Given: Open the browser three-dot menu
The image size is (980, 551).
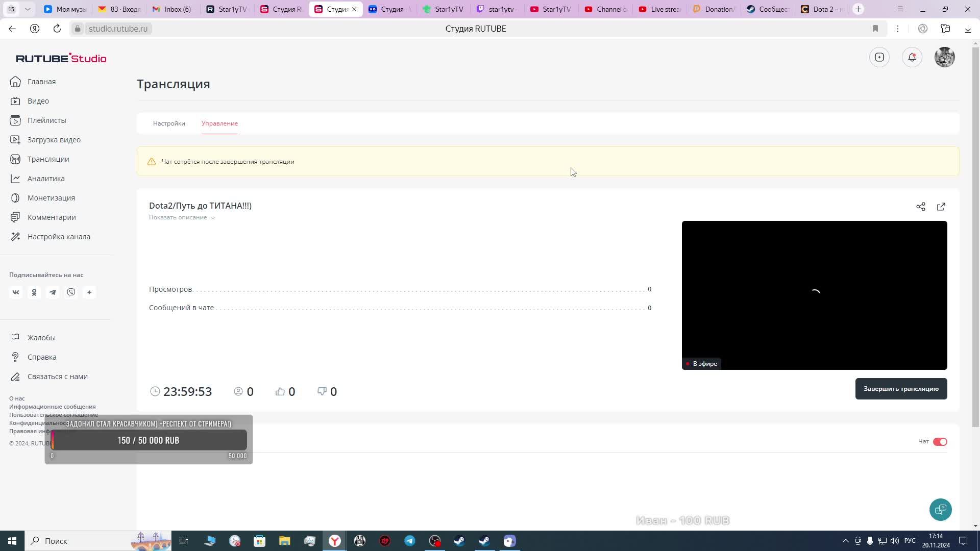Looking at the screenshot, I should (898, 29).
